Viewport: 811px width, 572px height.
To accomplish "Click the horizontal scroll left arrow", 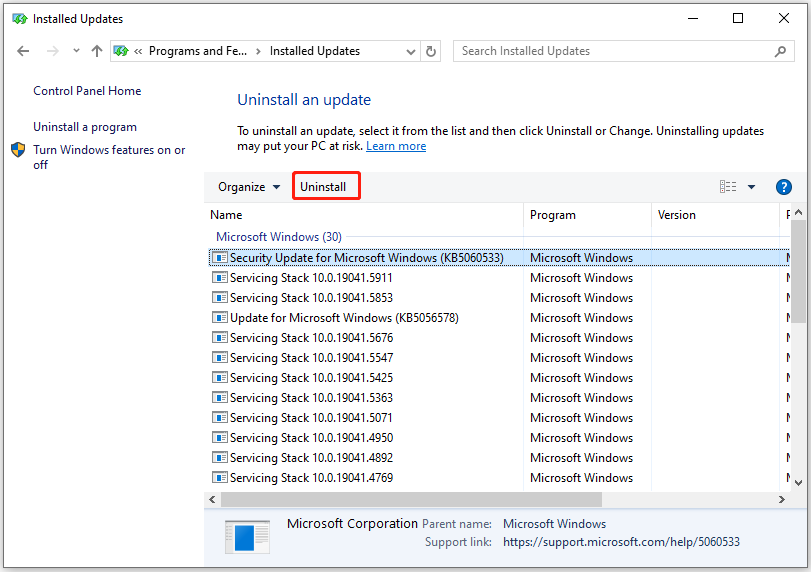I will click(x=212, y=500).
